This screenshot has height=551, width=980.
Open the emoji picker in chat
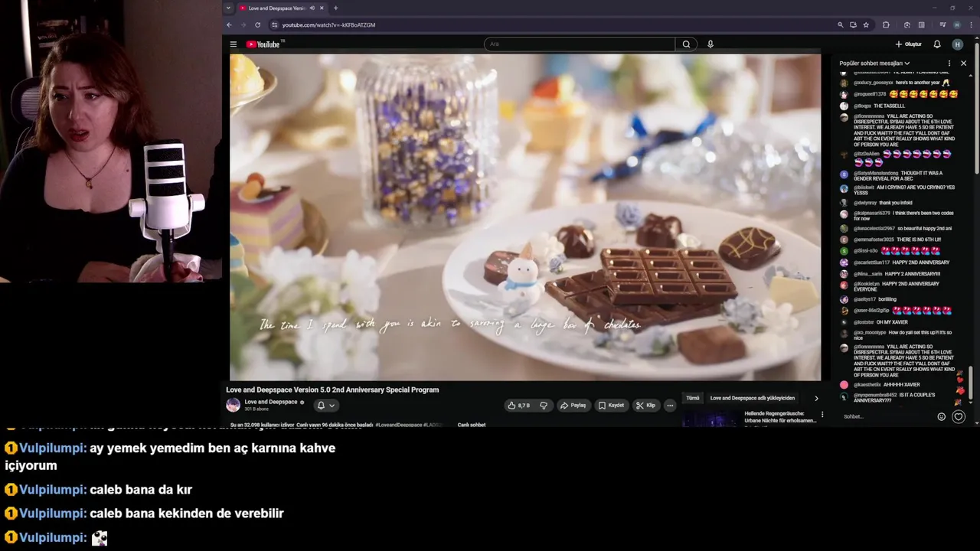point(942,417)
